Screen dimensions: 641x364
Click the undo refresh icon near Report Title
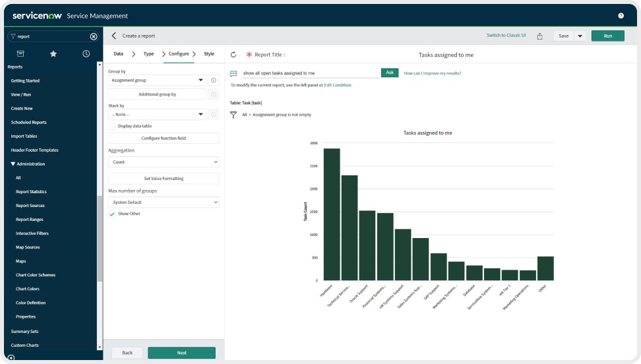tap(233, 55)
